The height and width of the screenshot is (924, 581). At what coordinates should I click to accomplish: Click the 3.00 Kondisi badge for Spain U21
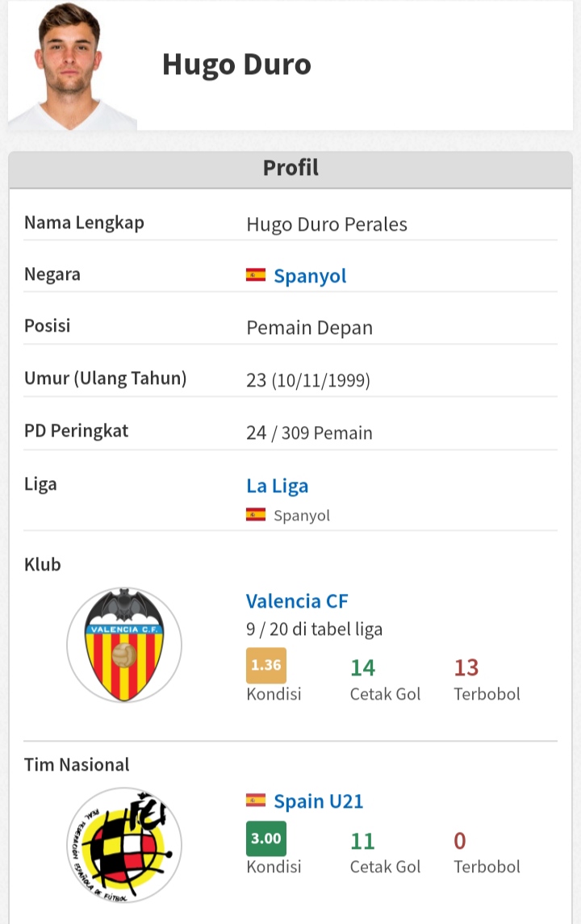click(266, 838)
